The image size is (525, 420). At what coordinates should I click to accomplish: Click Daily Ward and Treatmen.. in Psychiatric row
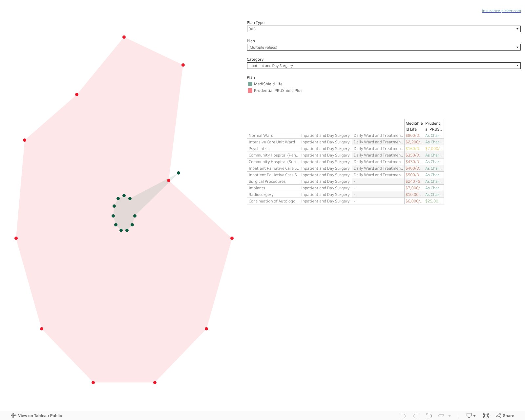378,149
